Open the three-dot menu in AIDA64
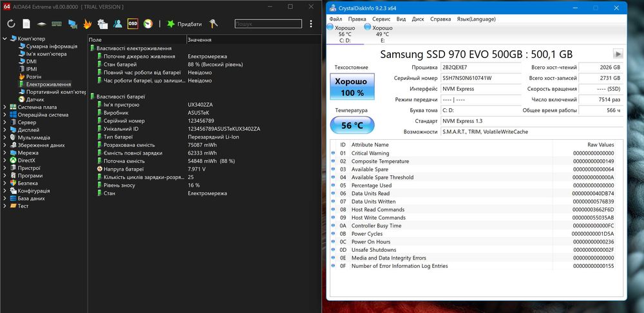Image resolution: width=644 pixels, height=313 pixels. coord(311,24)
